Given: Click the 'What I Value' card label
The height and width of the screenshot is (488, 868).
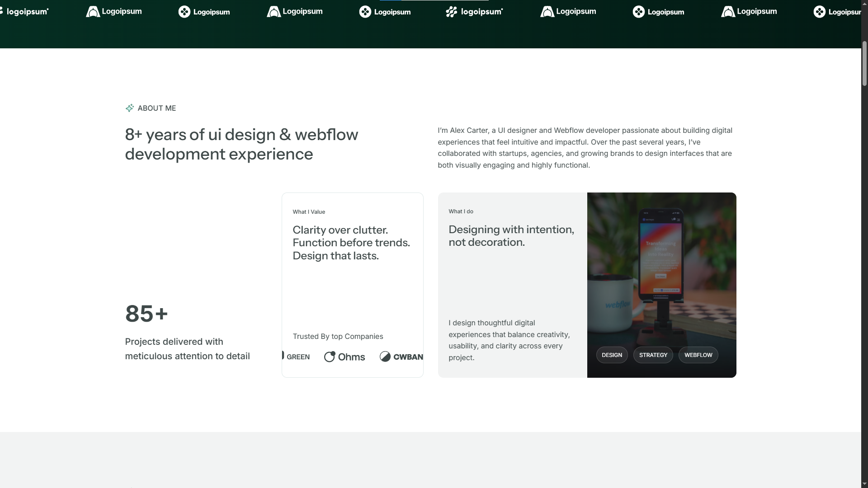Looking at the screenshot, I should (x=309, y=212).
